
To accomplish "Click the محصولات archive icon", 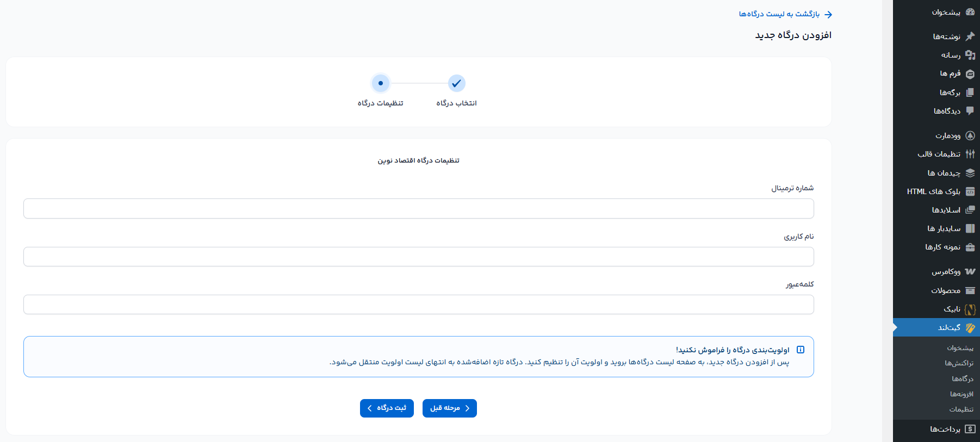I will pos(970,290).
